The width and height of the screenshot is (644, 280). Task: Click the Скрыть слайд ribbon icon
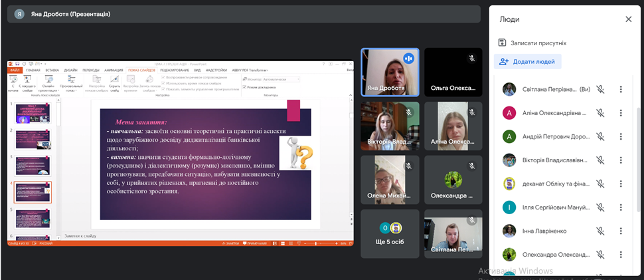click(115, 82)
